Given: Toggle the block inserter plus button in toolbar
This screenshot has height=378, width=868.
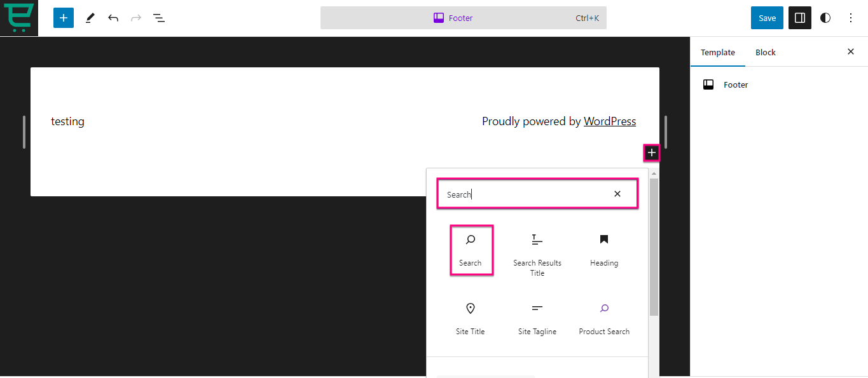Looking at the screenshot, I should point(64,18).
